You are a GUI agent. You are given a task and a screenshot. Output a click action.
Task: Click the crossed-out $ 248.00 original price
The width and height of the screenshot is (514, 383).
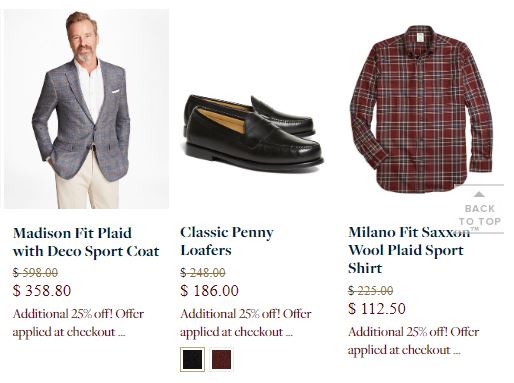coord(203,273)
